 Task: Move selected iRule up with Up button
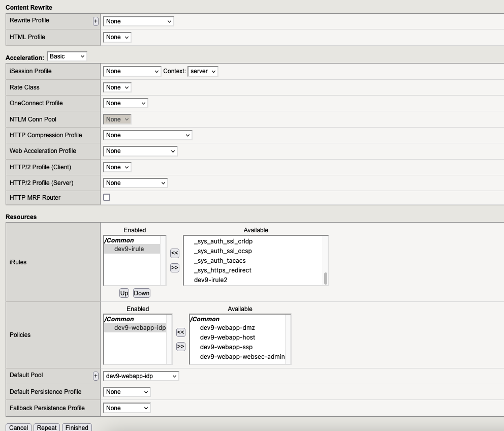(x=124, y=293)
